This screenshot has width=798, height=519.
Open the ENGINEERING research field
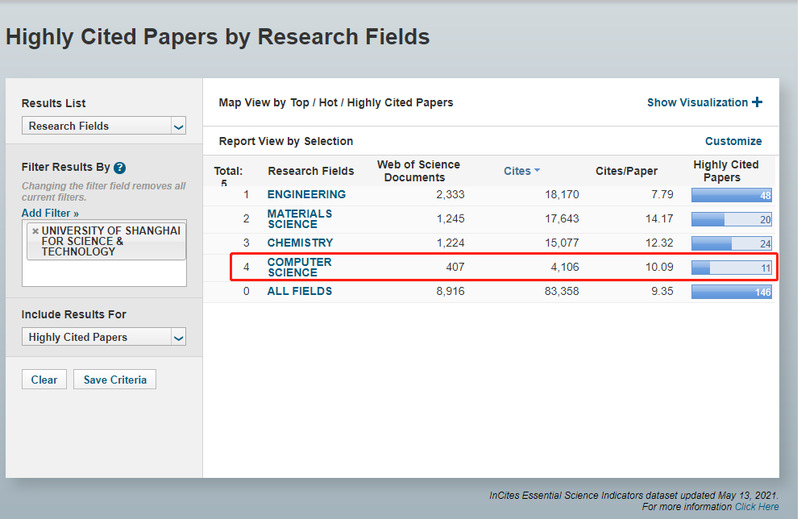click(306, 194)
